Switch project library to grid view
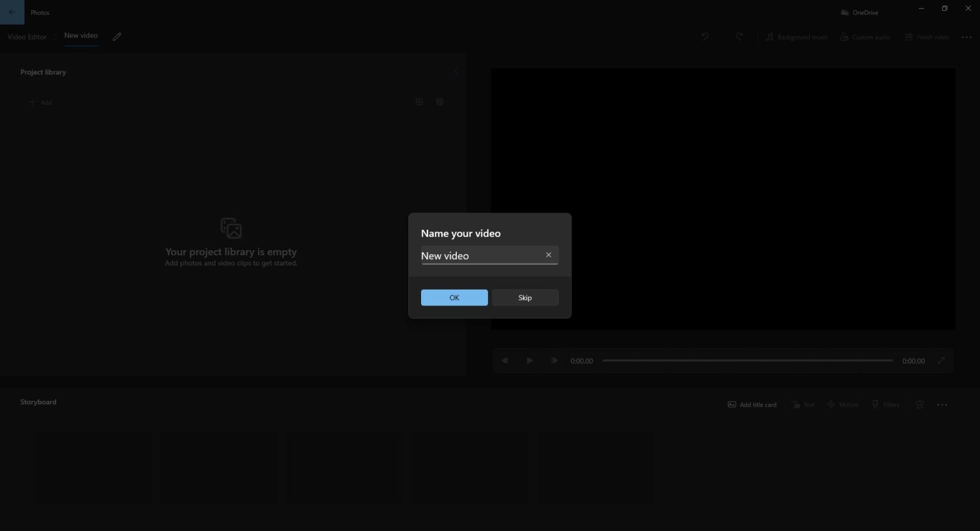The image size is (980, 531). coord(440,101)
